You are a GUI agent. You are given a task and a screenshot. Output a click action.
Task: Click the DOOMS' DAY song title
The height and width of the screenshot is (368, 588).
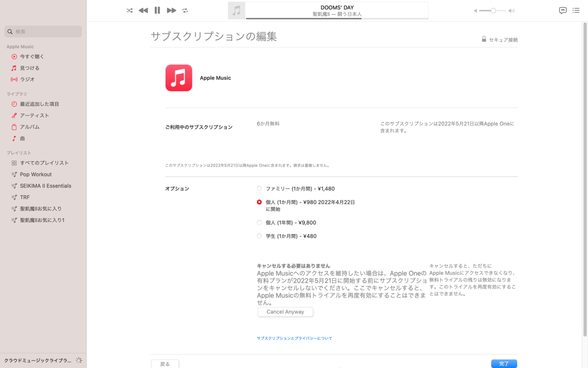click(337, 8)
